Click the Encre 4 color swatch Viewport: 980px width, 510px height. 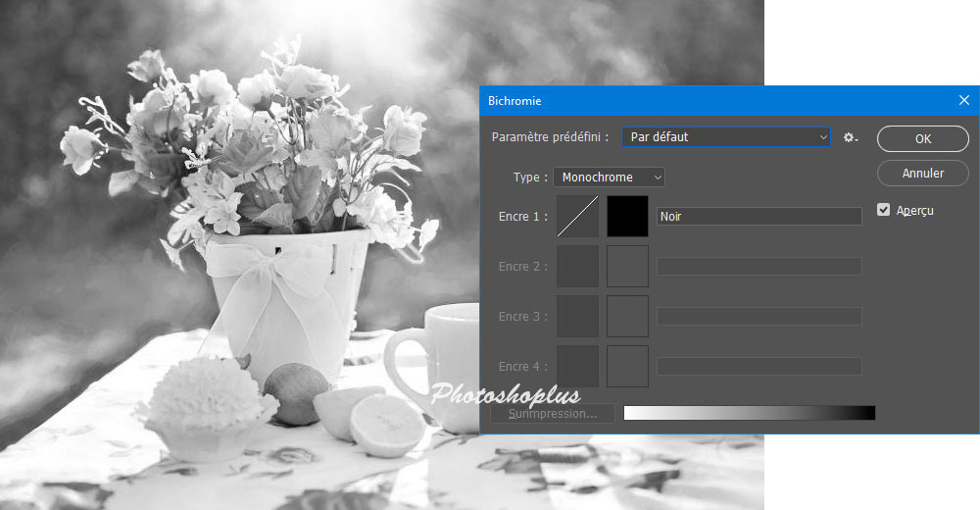(x=627, y=366)
